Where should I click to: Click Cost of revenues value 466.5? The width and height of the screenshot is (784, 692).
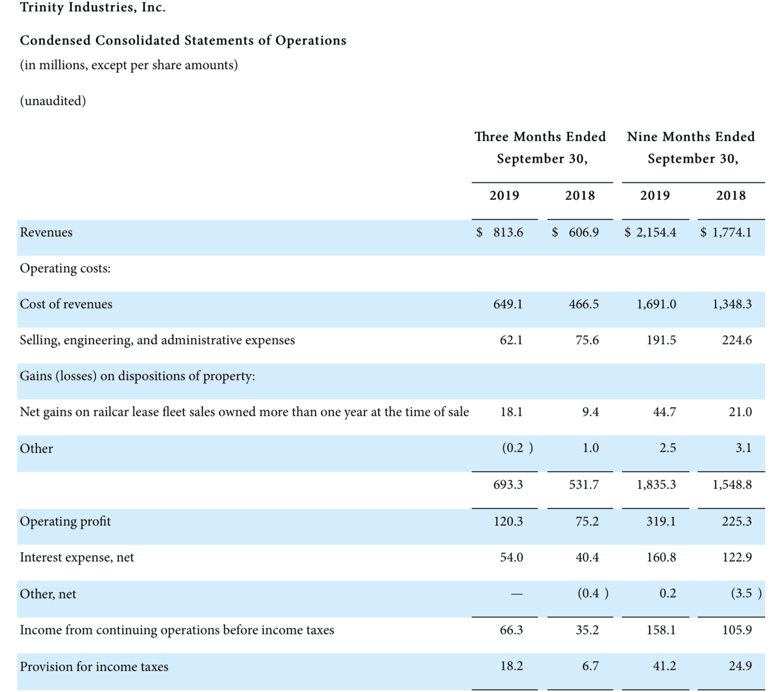pyautogui.click(x=584, y=305)
